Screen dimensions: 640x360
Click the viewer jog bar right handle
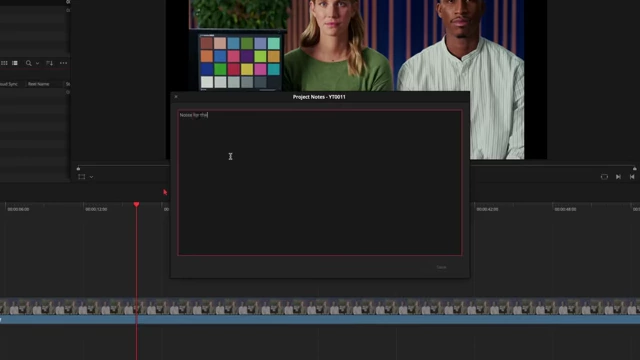click(x=634, y=169)
